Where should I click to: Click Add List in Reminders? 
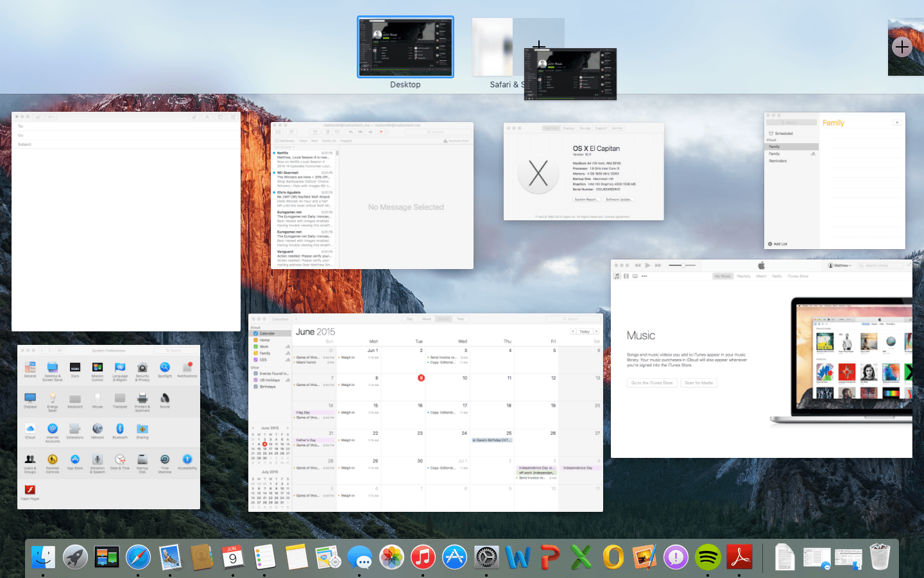click(778, 244)
